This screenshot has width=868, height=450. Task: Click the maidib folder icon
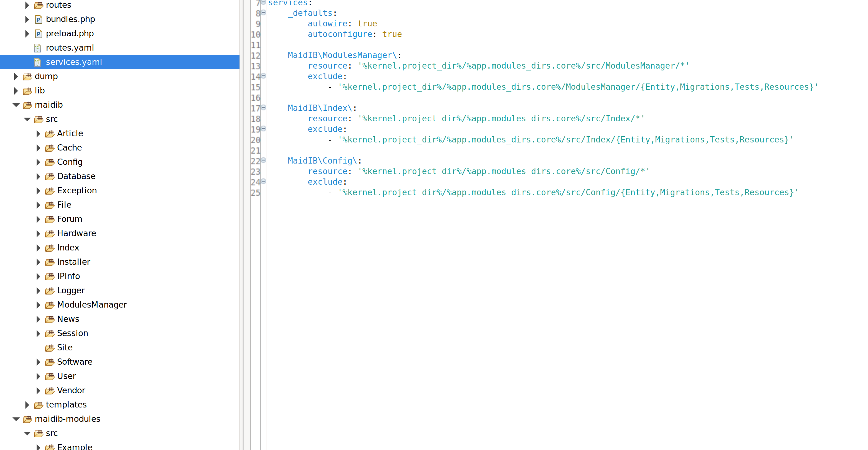click(x=27, y=105)
